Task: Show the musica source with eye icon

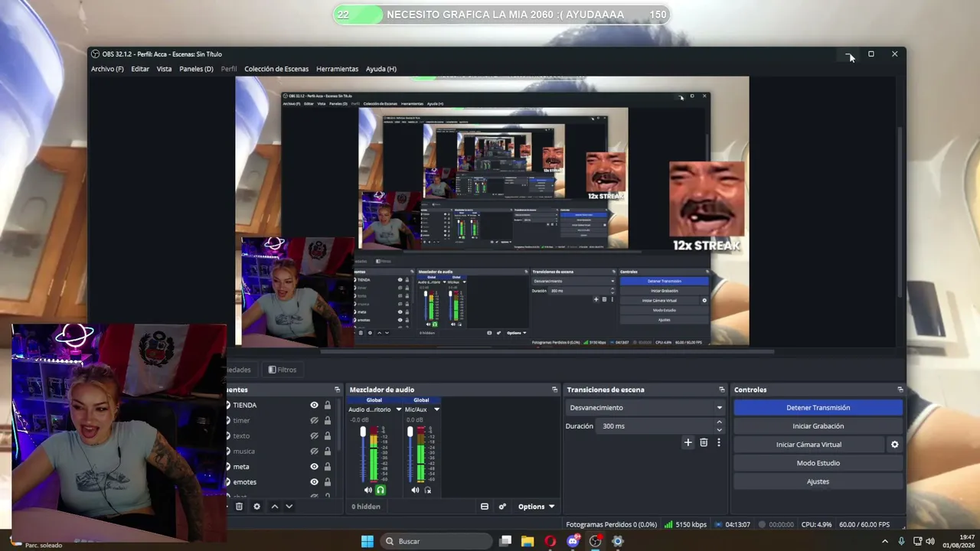Action: tap(314, 451)
